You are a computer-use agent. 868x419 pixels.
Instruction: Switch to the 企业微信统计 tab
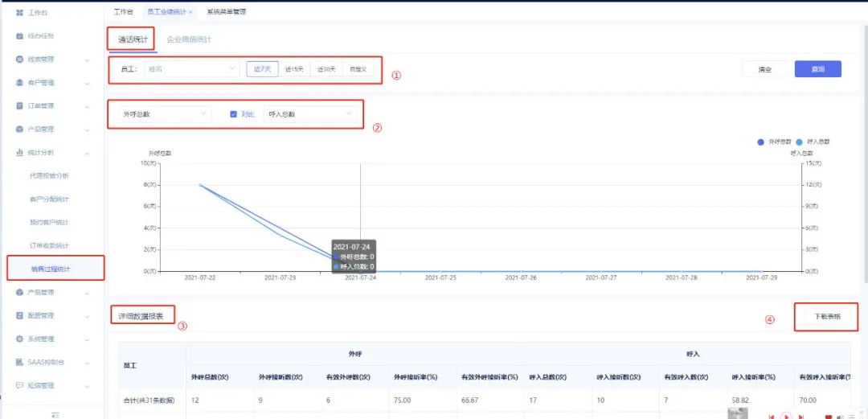[x=189, y=39]
